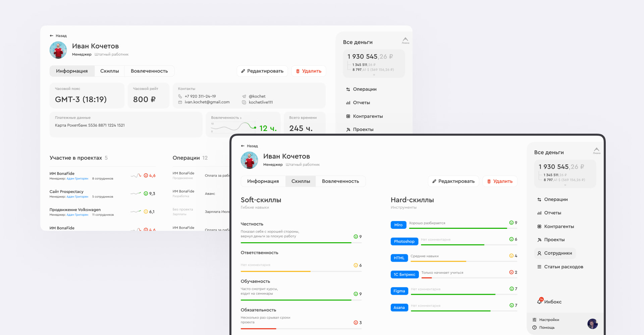Click Удалить button in the front window
The width and height of the screenshot is (644, 335).
click(500, 181)
